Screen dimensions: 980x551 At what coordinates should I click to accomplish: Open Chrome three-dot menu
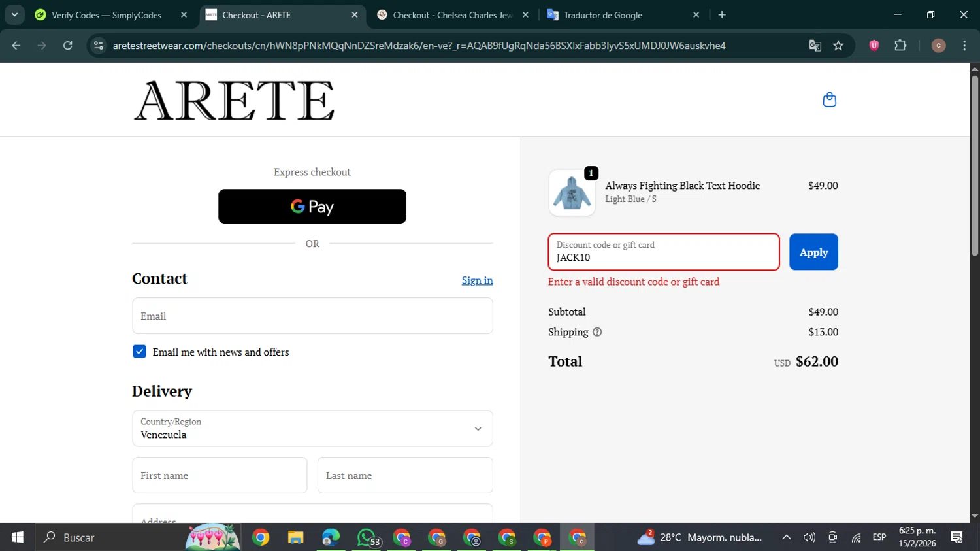click(x=964, y=45)
